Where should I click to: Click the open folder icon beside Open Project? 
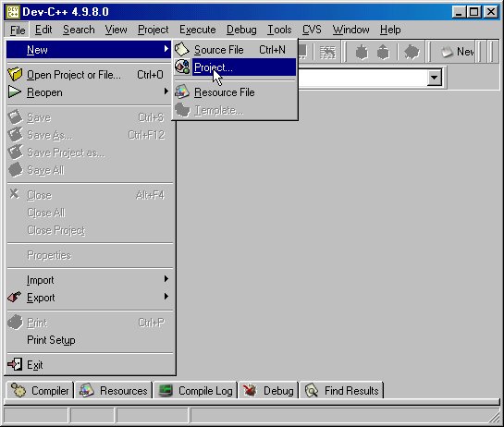click(x=15, y=74)
